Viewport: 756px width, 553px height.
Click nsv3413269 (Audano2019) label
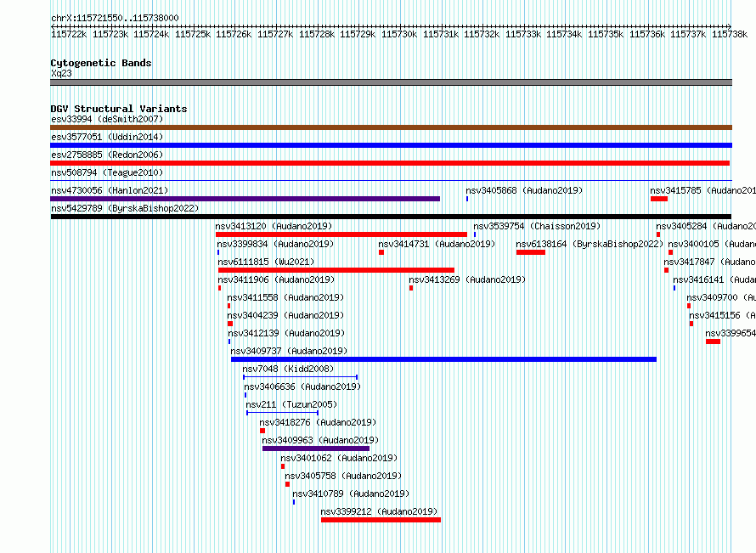click(x=467, y=279)
